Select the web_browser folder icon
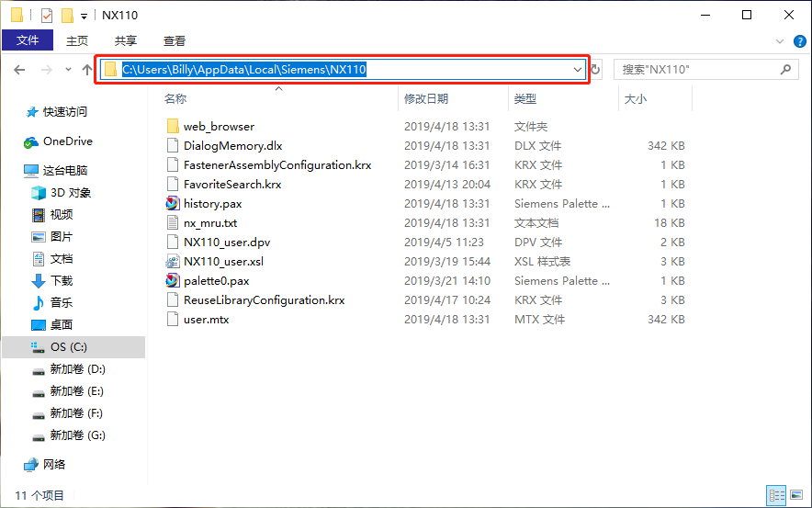The image size is (812, 508). click(173, 127)
